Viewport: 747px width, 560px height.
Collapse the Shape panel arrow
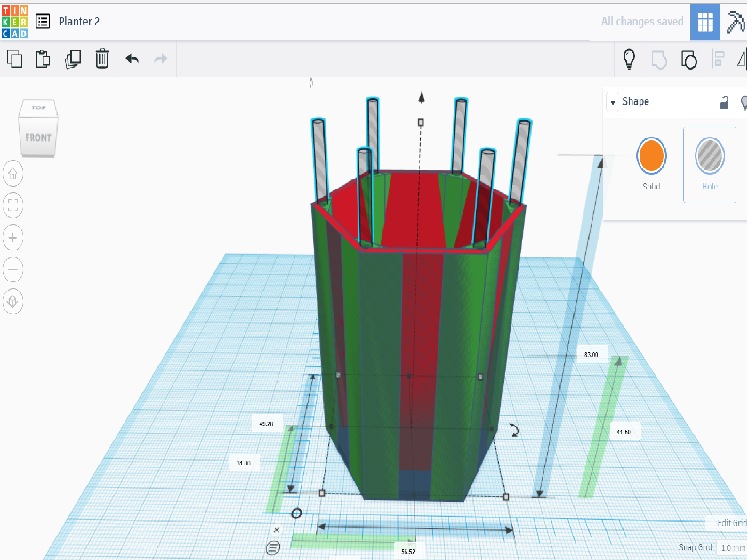coord(613,102)
